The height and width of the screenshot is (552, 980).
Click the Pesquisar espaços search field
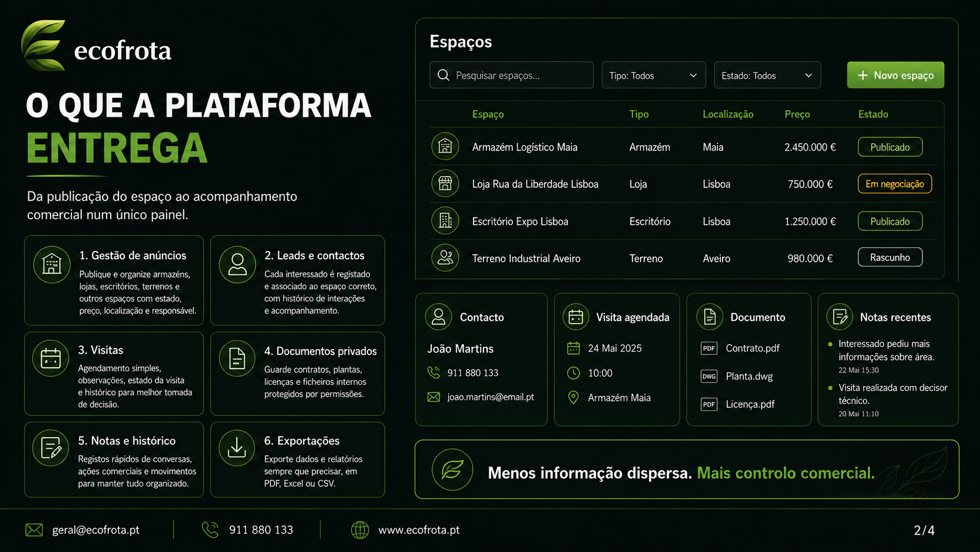pos(511,75)
